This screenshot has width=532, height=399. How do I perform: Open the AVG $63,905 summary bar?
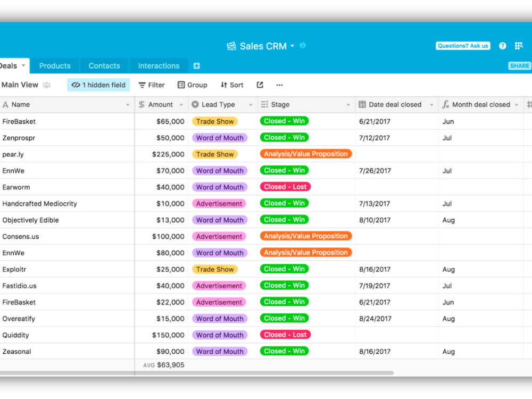pos(163,365)
